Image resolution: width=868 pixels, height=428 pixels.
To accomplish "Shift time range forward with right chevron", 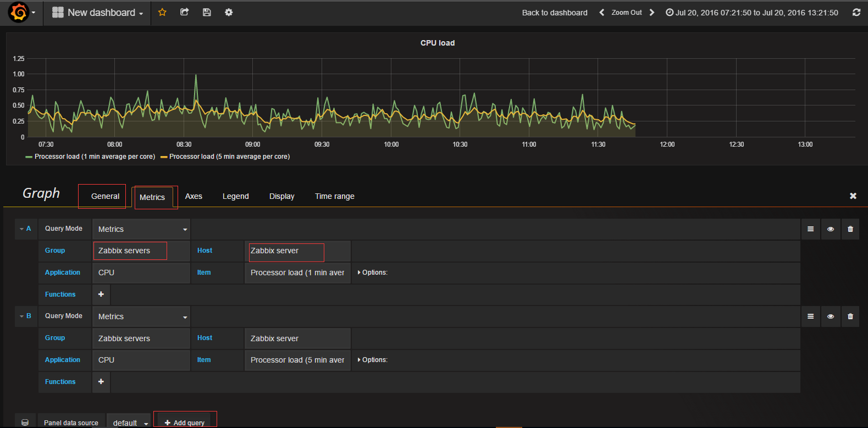I will [x=652, y=13].
